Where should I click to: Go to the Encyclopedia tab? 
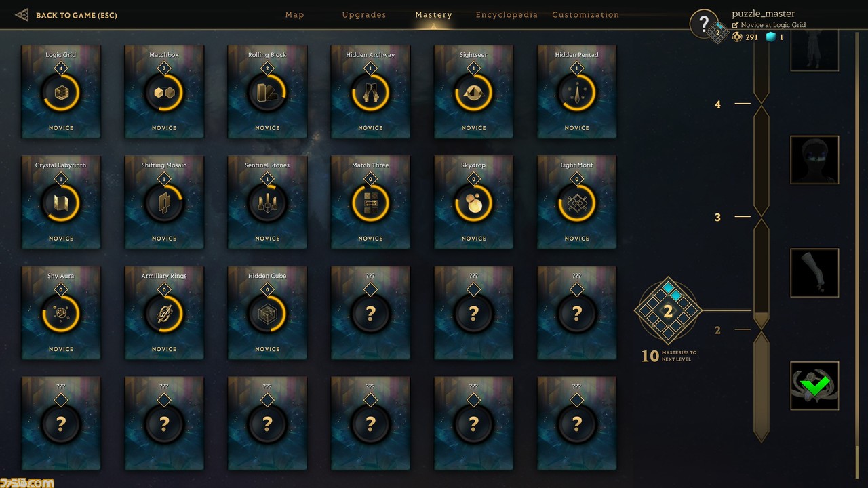(x=507, y=15)
